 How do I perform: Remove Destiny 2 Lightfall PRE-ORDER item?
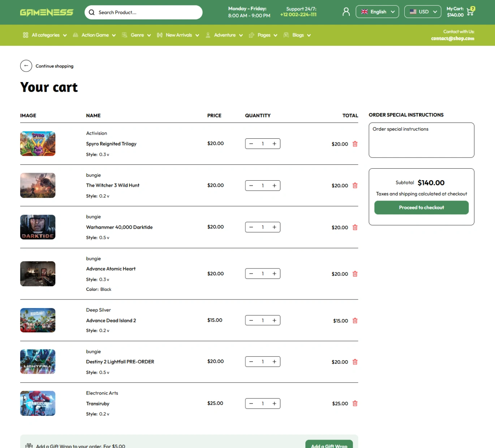(x=355, y=362)
